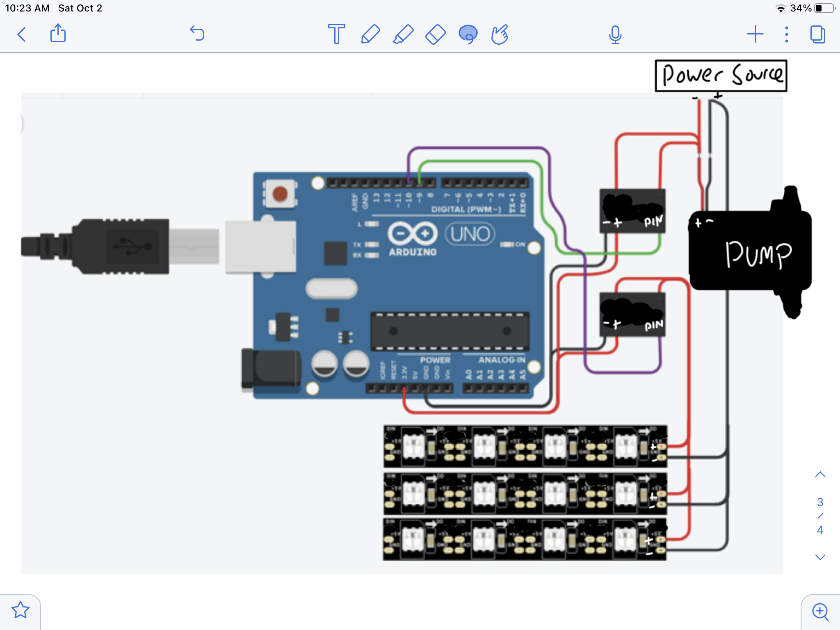
Task: Undo the last stroke
Action: pos(197,34)
